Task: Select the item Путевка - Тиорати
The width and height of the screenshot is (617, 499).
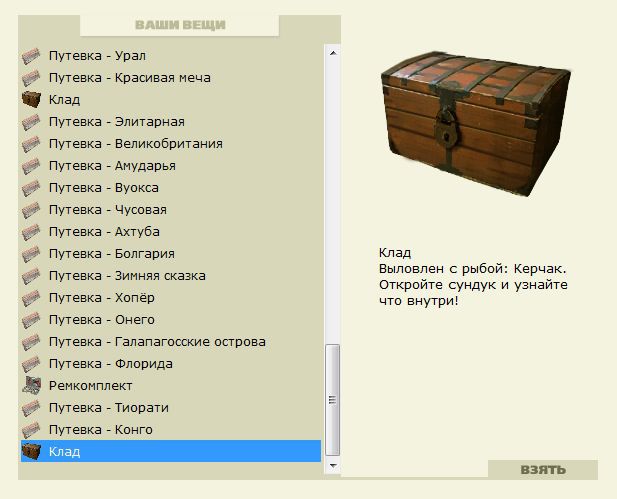Action: click(109, 408)
